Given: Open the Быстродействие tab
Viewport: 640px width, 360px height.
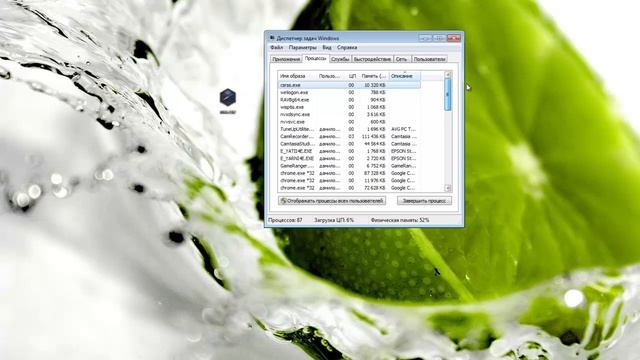Looking at the screenshot, I should (x=372, y=59).
